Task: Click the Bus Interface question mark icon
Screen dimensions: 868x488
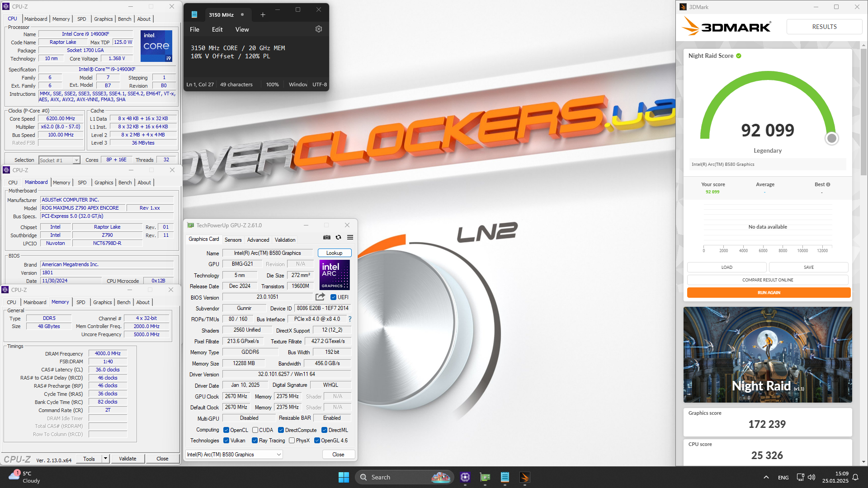Action: (350, 319)
